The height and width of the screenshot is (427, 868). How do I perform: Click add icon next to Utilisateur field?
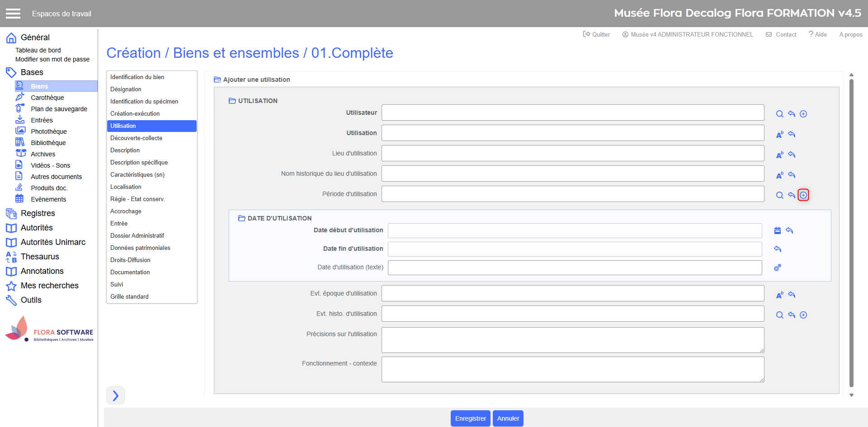click(x=803, y=114)
